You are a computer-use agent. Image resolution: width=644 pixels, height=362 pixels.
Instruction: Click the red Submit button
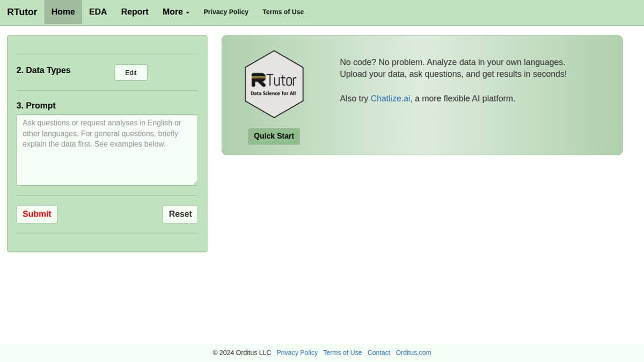click(37, 214)
